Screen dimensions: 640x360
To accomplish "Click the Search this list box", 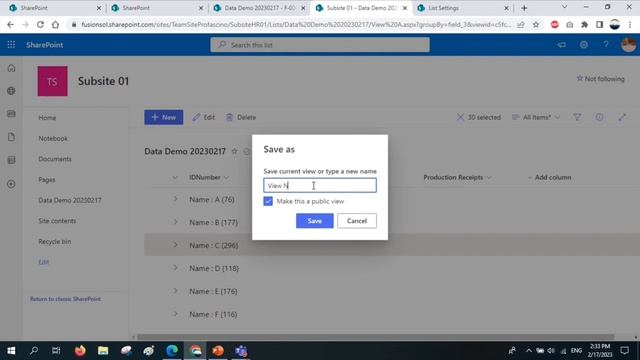I will click(x=320, y=45).
